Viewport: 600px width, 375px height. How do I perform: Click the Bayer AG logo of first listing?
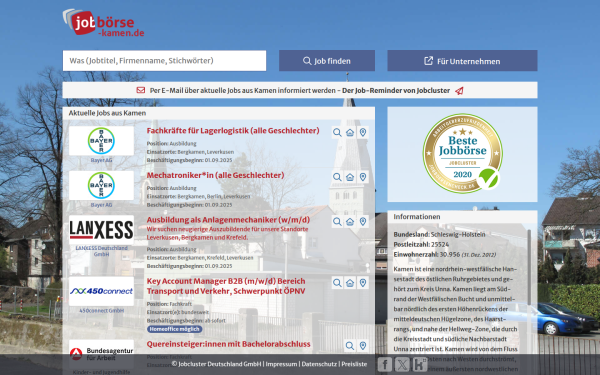[101, 141]
